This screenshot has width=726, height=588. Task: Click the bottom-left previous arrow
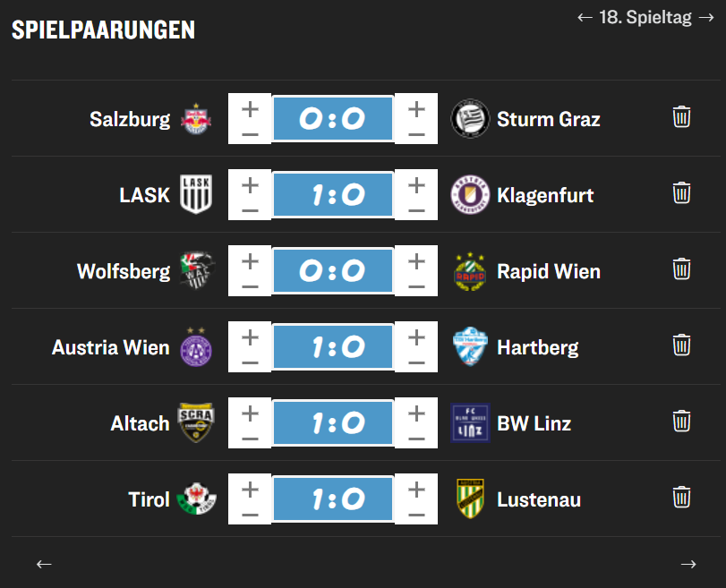pos(44,564)
